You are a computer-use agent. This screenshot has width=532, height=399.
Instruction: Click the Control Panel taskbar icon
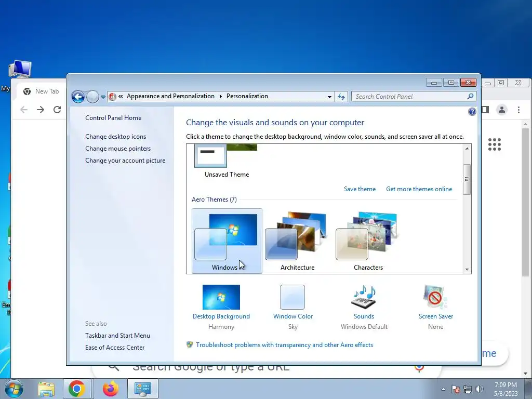(142, 389)
